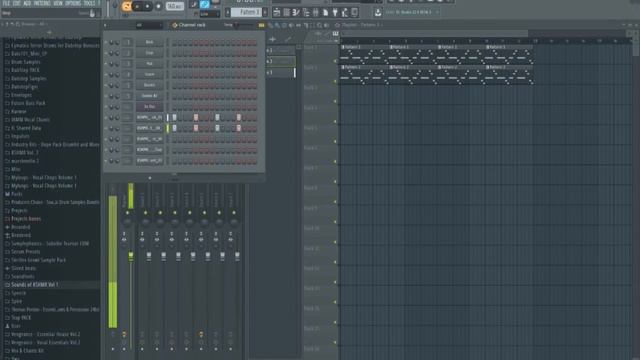Click the plus icon above the pattern picker
Screen dimensions: 640x360
click(x=273, y=40)
